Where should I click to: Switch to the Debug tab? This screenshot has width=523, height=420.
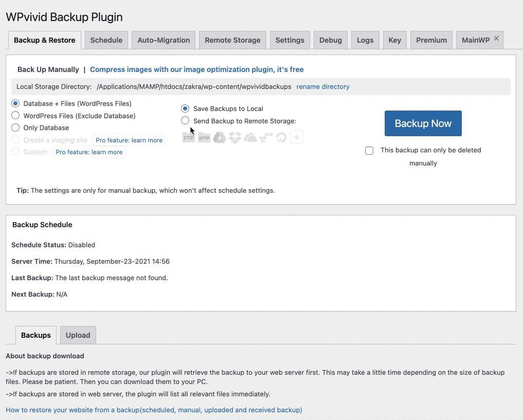click(x=331, y=40)
